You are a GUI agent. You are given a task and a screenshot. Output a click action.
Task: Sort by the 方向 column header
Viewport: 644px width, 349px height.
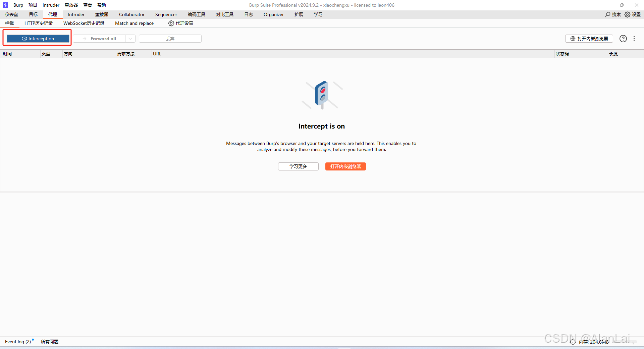pos(89,54)
